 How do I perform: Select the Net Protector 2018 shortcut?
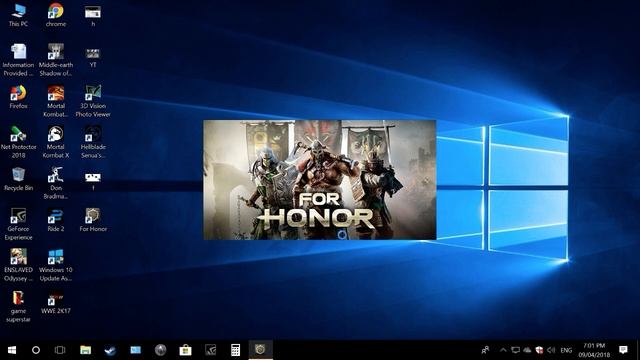click(18, 142)
